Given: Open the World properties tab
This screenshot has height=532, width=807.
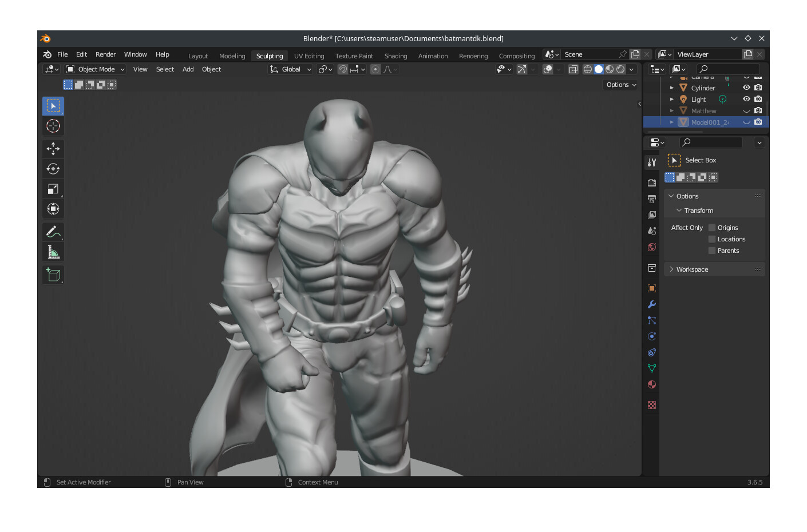Looking at the screenshot, I should (652, 247).
